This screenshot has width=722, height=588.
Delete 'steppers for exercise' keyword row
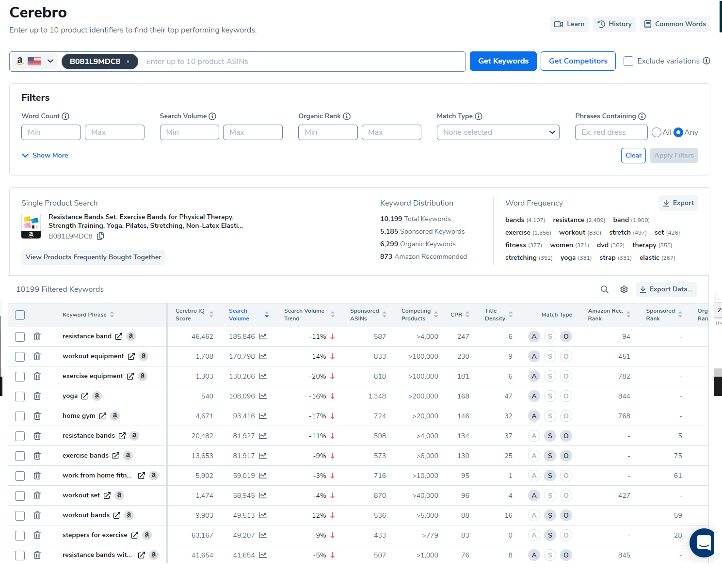pos(37,535)
